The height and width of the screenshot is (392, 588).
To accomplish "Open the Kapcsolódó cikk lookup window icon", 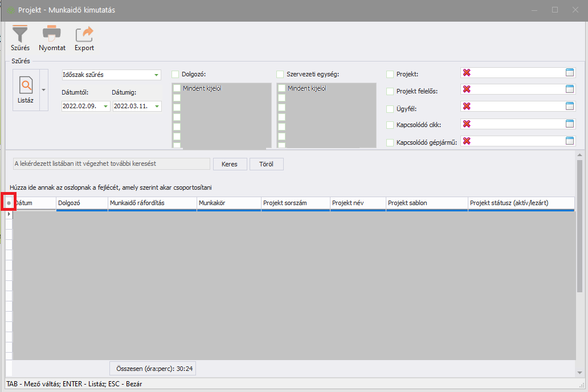I will click(570, 124).
